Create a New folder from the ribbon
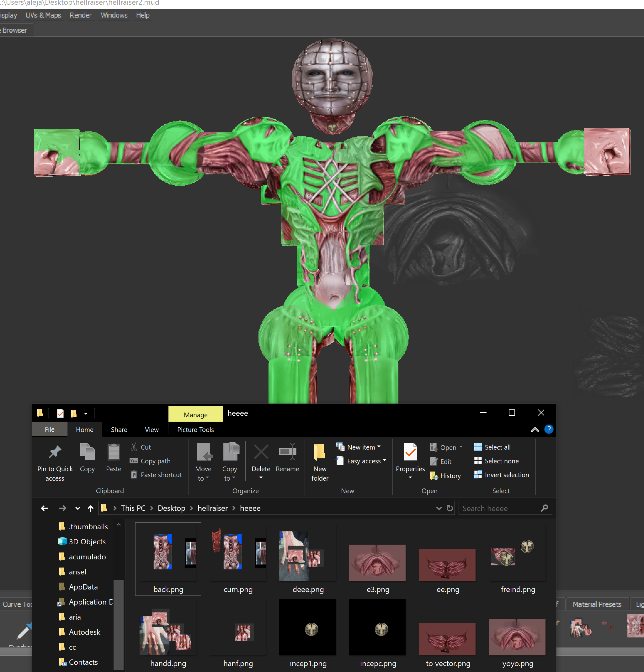Image resolution: width=644 pixels, height=672 pixels. [x=320, y=462]
